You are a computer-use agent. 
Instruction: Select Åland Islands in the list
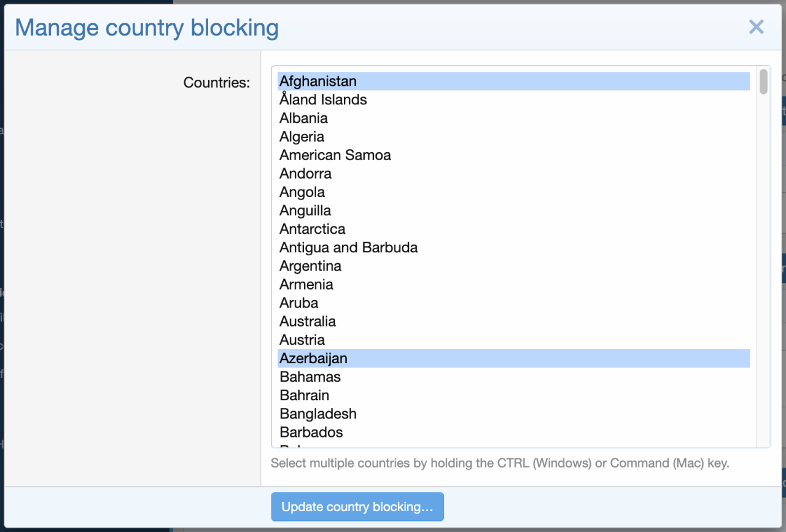click(x=323, y=99)
